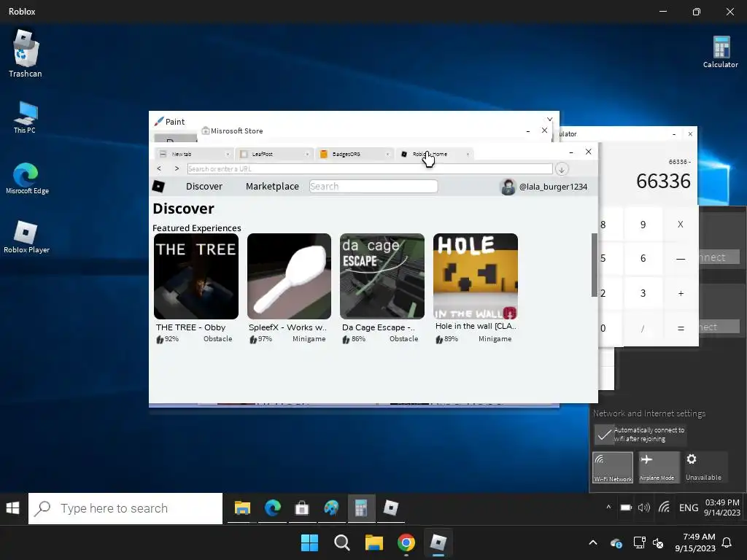The width and height of the screenshot is (747, 560).
Task: Click Type here to search box
Action: 125,508
